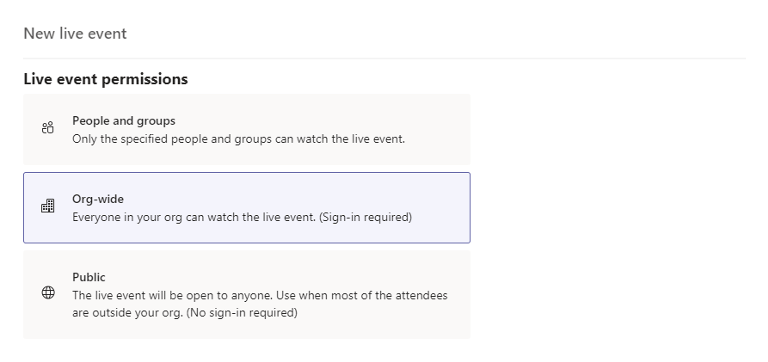Click the Org-wide building icon

pos(48,206)
